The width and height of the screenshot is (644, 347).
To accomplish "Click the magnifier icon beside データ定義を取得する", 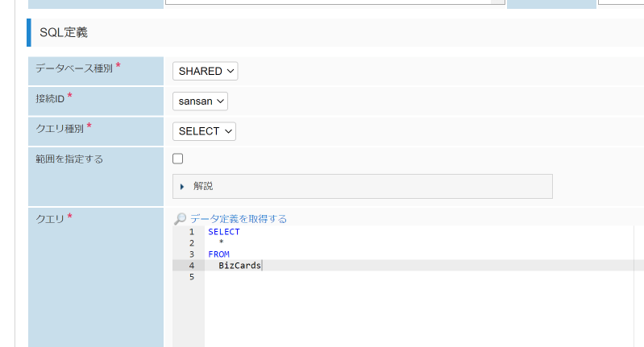I will tap(181, 219).
